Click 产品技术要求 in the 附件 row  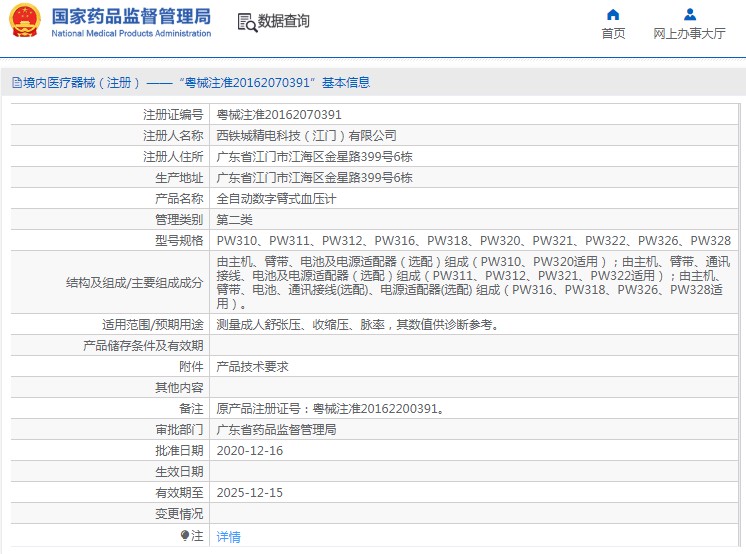252,366
